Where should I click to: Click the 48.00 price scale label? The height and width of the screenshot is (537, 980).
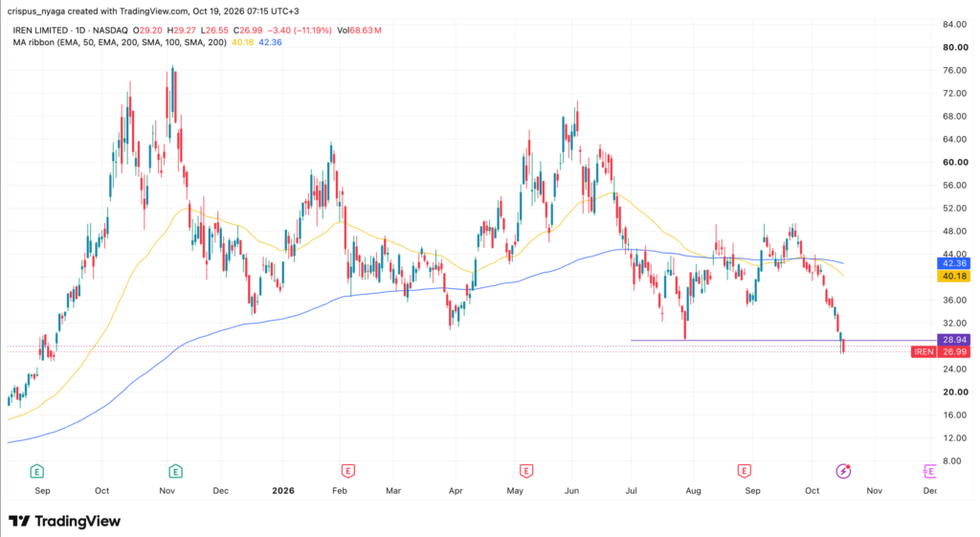(x=955, y=232)
